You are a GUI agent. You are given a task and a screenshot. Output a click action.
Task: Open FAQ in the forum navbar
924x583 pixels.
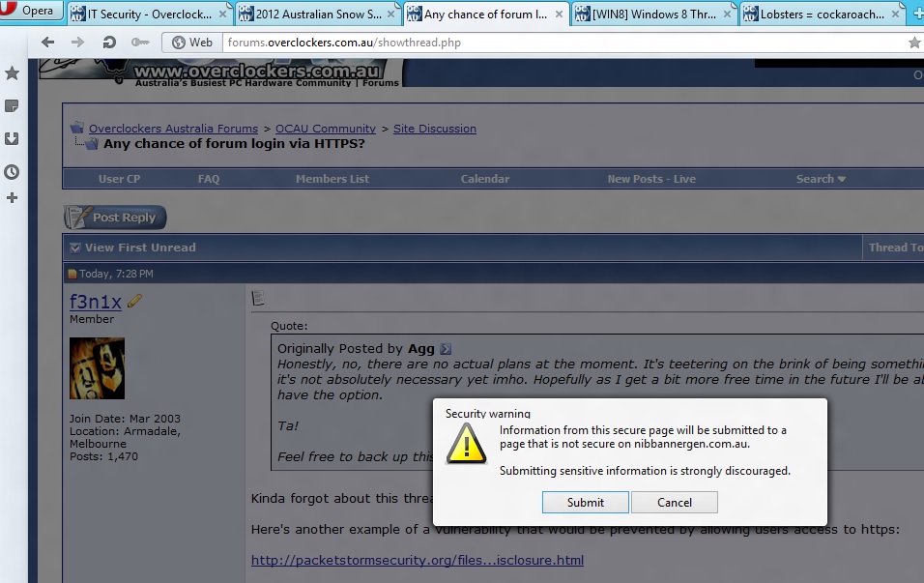coord(209,179)
